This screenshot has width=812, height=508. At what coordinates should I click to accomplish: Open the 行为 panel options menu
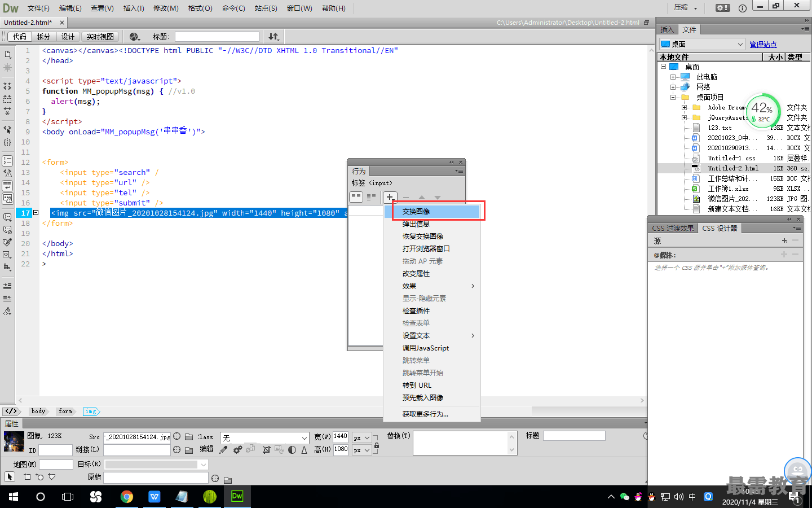pos(459,170)
